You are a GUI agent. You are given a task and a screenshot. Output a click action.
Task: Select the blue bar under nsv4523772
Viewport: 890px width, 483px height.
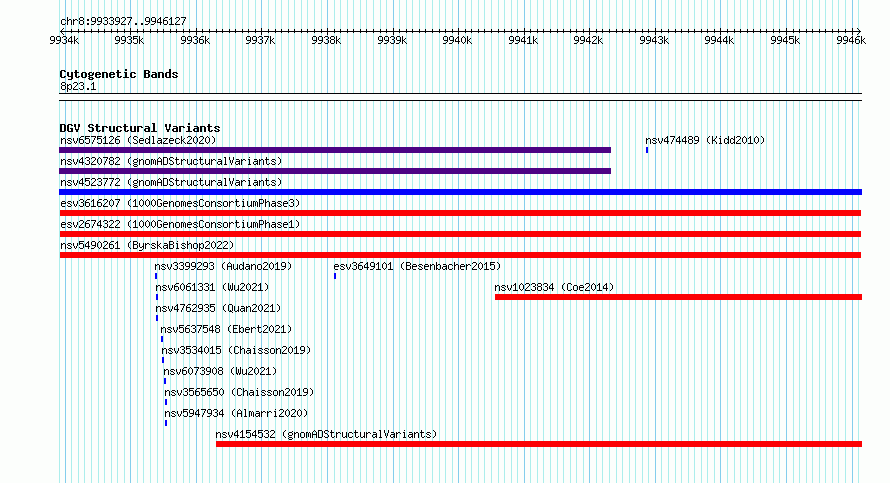(460, 192)
